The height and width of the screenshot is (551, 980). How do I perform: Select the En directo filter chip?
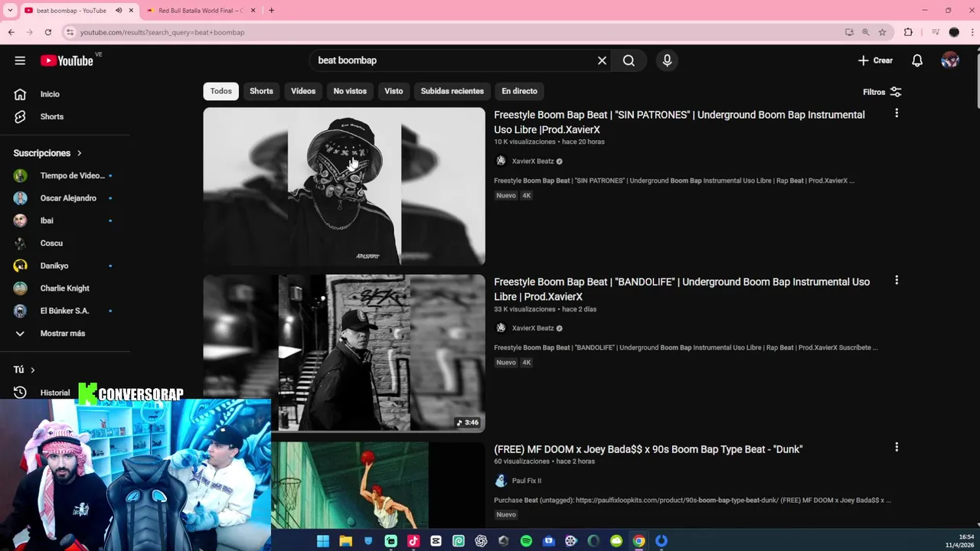519,91
